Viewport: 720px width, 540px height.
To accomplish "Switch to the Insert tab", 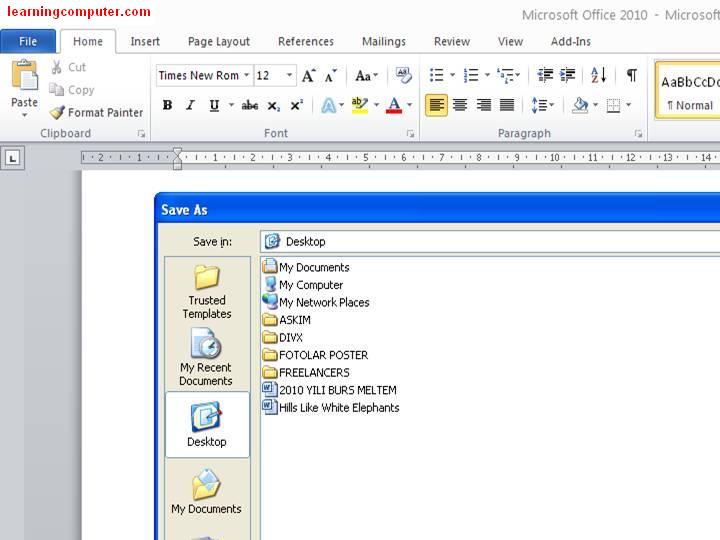I will pyautogui.click(x=145, y=42).
